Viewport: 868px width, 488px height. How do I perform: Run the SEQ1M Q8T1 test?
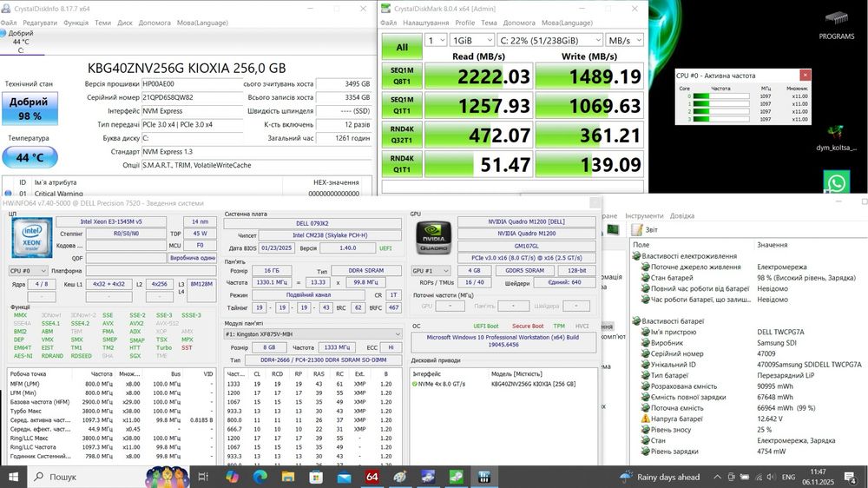(402, 76)
